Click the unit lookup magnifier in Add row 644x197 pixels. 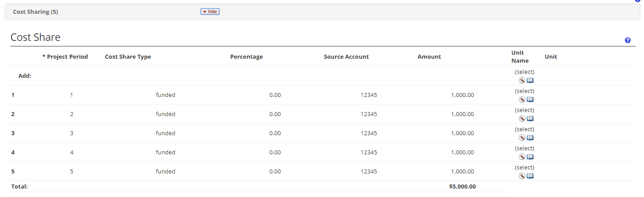point(522,80)
